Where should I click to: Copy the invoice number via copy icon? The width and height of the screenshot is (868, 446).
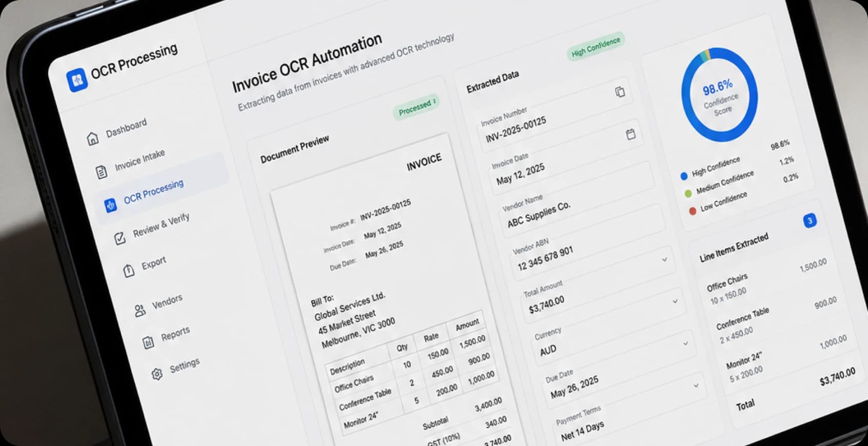pos(620,92)
